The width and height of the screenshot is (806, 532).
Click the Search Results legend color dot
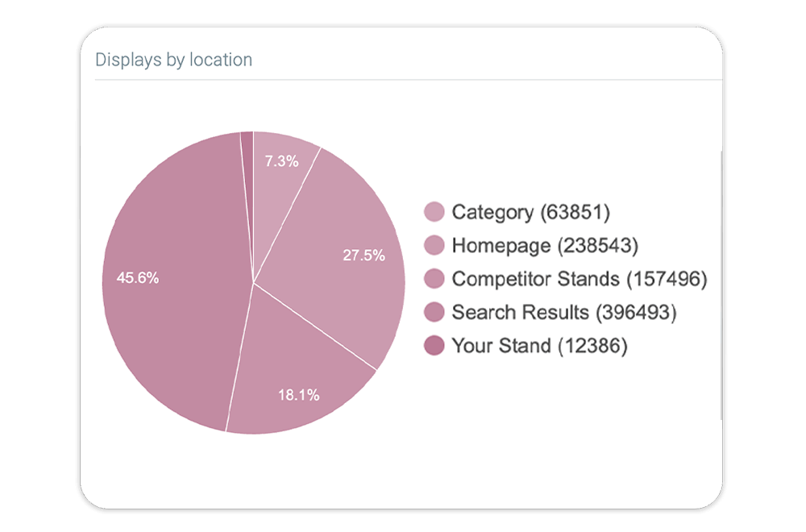434,312
